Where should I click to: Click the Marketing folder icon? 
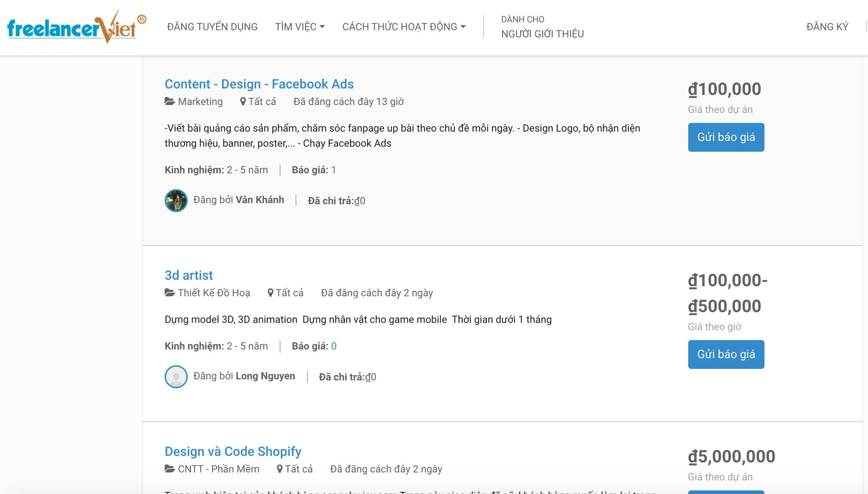point(170,102)
